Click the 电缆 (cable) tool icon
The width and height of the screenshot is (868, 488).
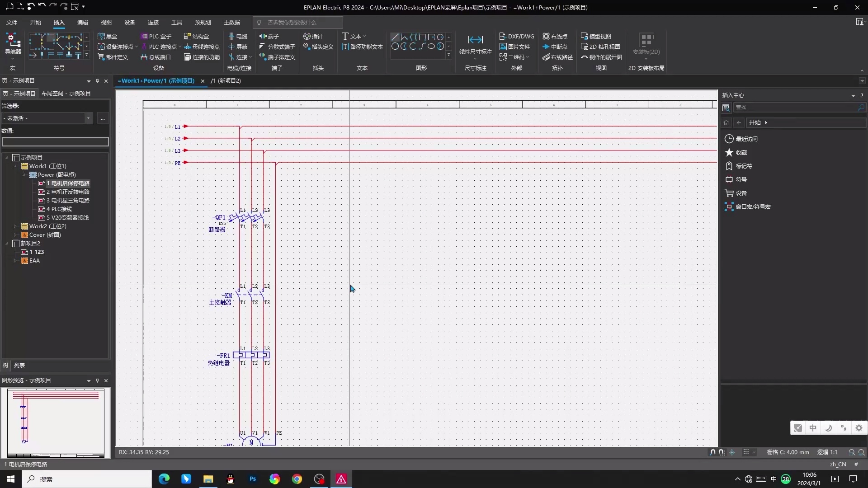[231, 36]
